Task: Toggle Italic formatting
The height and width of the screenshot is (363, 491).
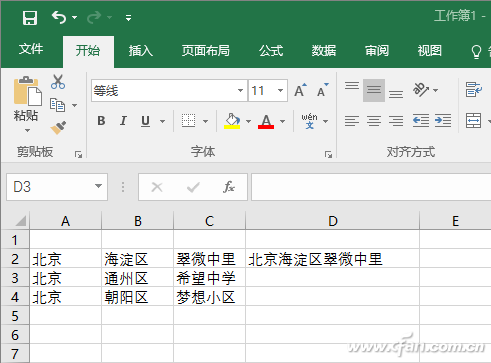Action: point(123,121)
